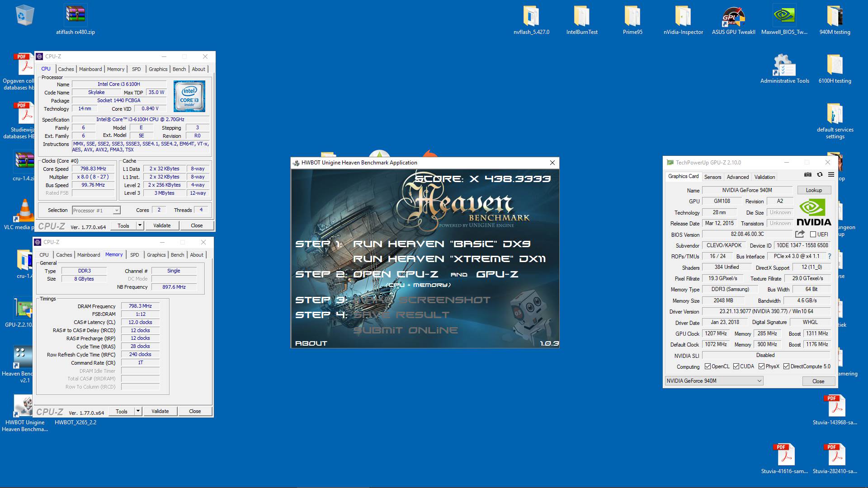Click GPU-Z screenshot camera icon

[808, 174]
